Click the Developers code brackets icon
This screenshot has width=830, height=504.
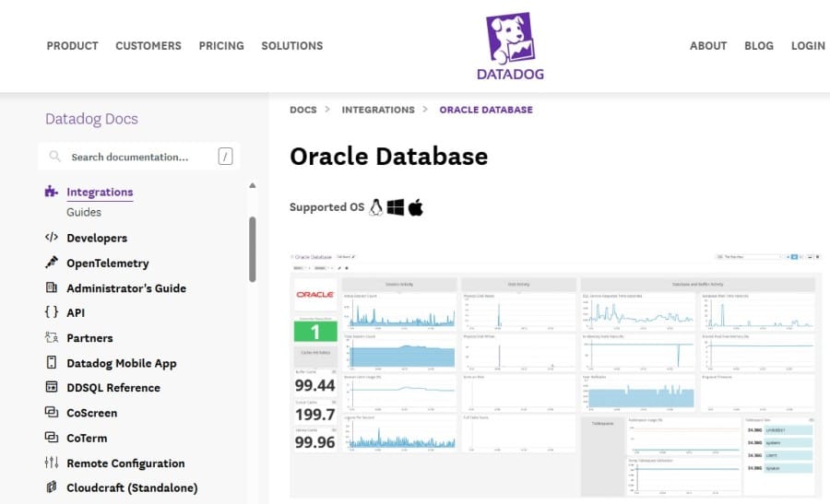(x=52, y=238)
